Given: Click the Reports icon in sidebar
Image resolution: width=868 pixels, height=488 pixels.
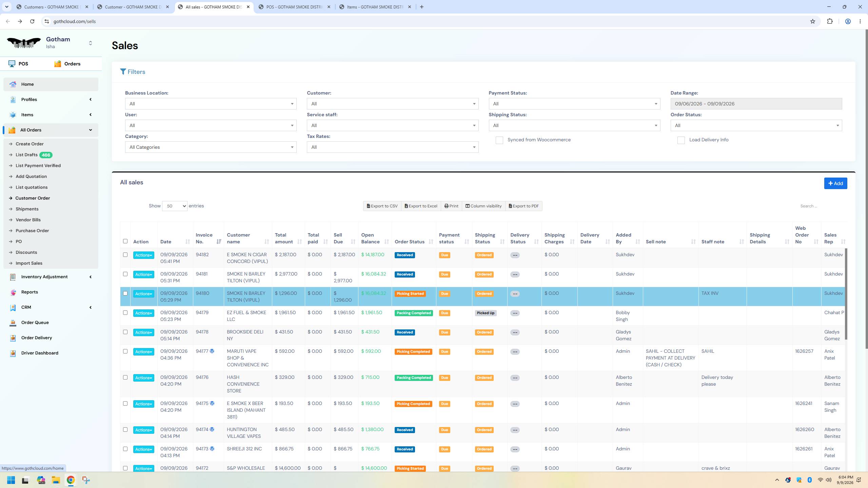Looking at the screenshot, I should coord(13,292).
